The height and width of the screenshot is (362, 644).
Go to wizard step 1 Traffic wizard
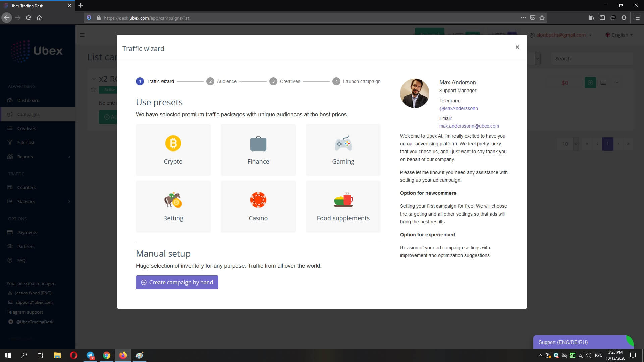tap(155, 81)
